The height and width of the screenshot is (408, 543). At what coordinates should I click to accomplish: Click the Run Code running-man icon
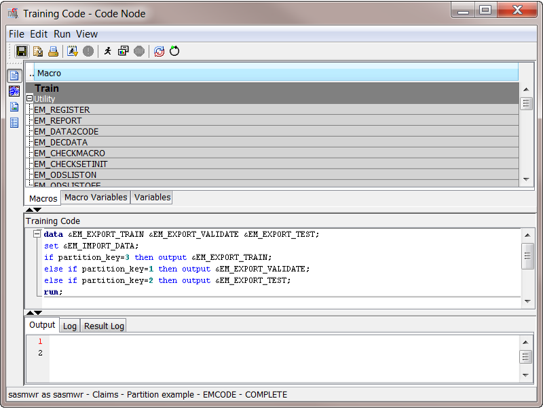coord(108,51)
